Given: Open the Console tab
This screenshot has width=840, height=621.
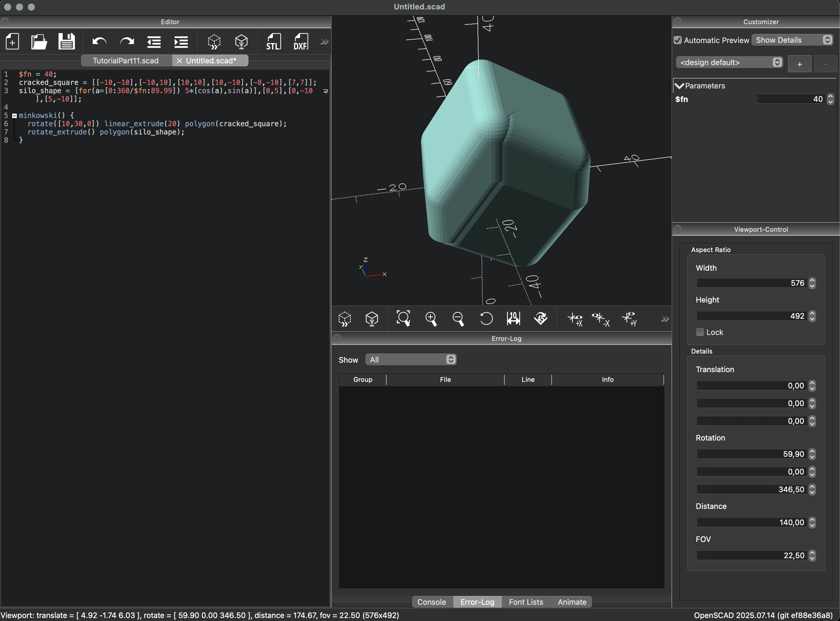Looking at the screenshot, I should tap(432, 602).
